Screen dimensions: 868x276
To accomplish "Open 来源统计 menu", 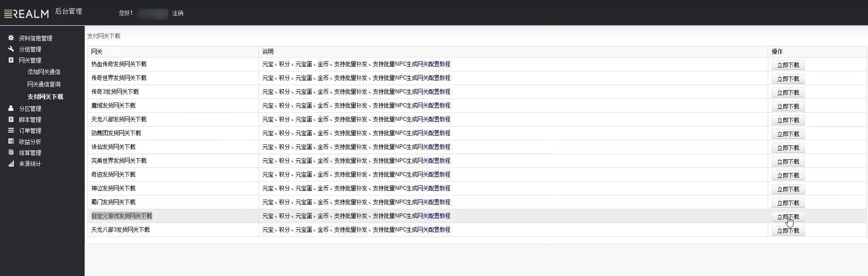I will [30, 164].
